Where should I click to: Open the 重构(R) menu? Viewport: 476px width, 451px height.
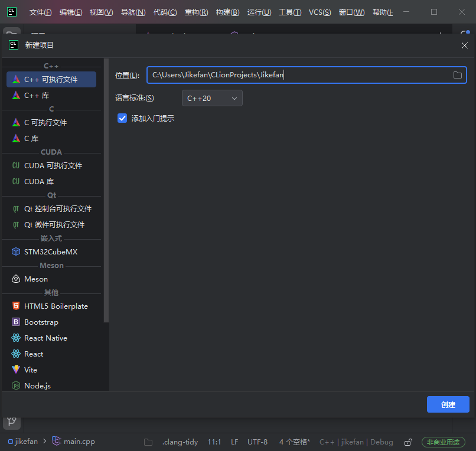tap(197, 12)
